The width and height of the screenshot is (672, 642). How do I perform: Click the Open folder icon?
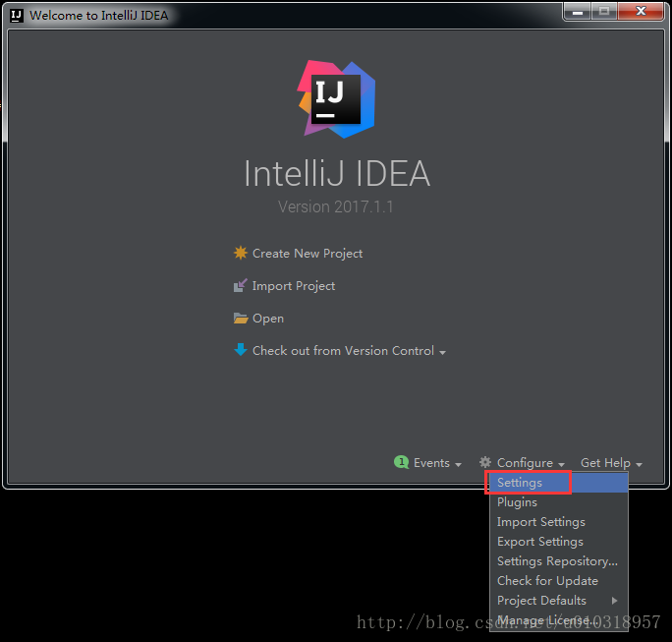tap(241, 319)
